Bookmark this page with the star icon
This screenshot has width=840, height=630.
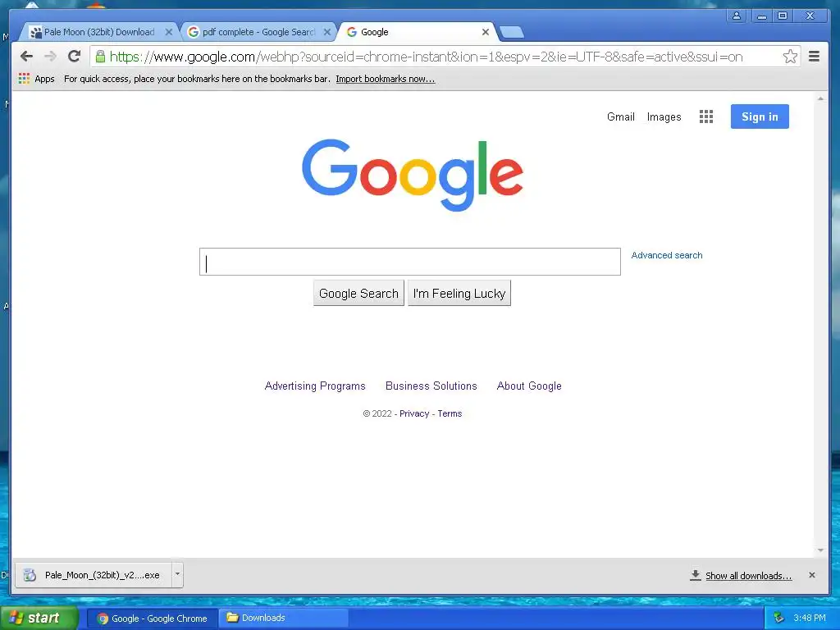point(790,57)
